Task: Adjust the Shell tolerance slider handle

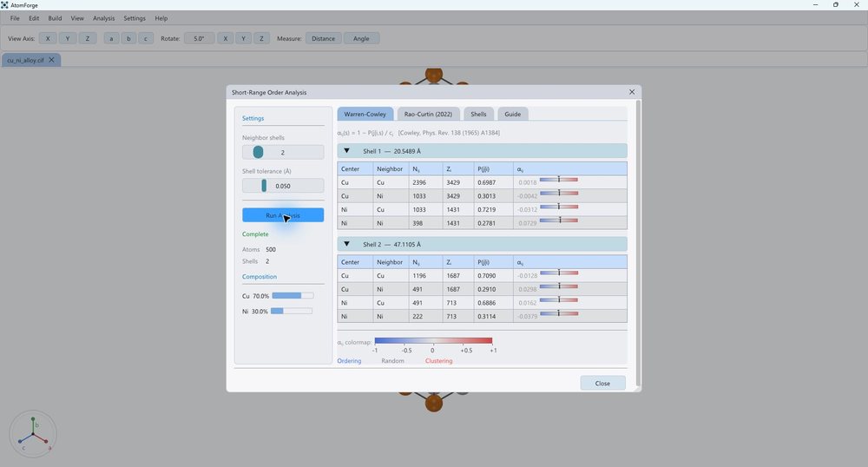Action: pos(264,186)
